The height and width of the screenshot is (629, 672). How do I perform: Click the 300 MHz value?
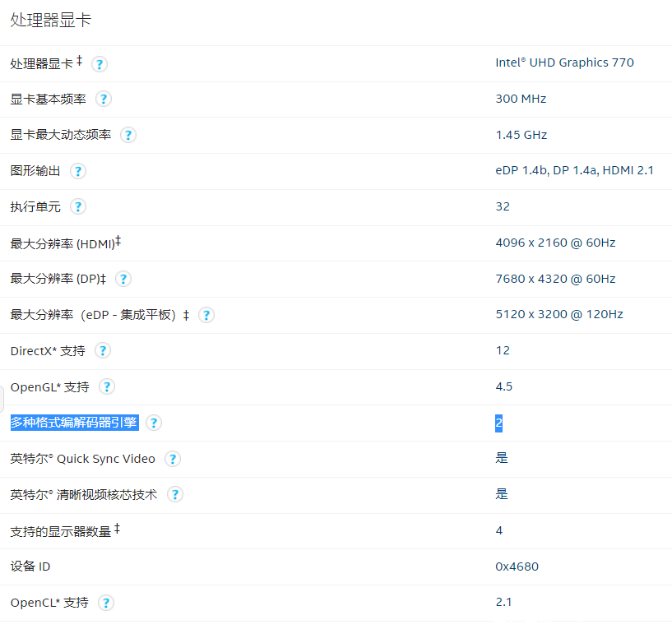pos(521,99)
